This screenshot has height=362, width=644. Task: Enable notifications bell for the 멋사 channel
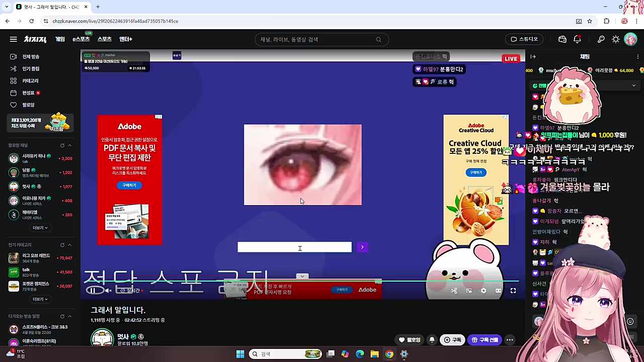[432, 340]
